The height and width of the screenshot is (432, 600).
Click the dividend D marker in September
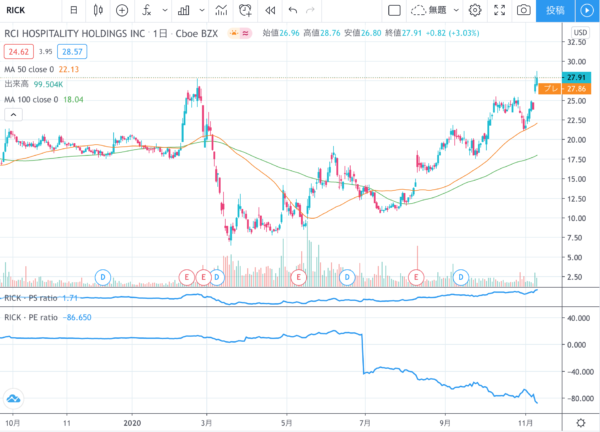pos(461,277)
